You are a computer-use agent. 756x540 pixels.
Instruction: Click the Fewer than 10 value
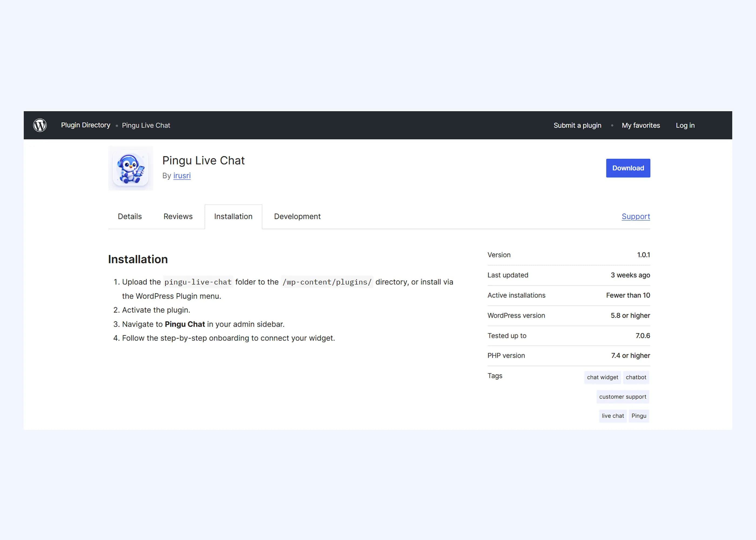tap(628, 295)
